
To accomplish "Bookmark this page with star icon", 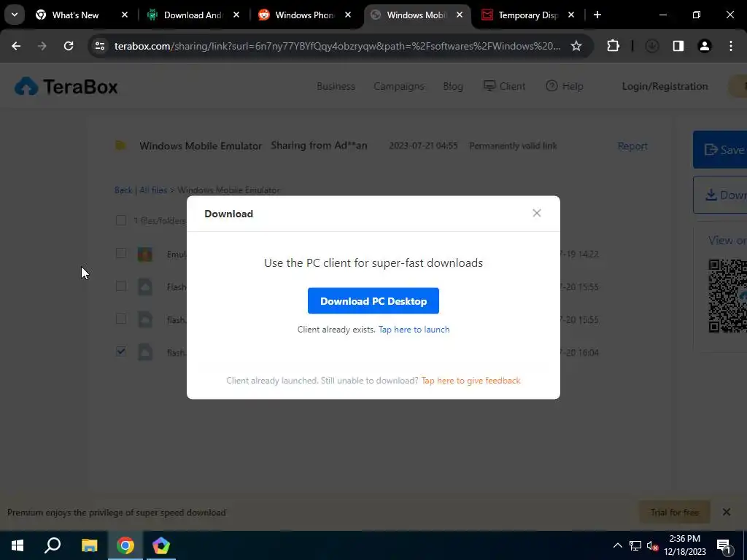I will pos(576,46).
